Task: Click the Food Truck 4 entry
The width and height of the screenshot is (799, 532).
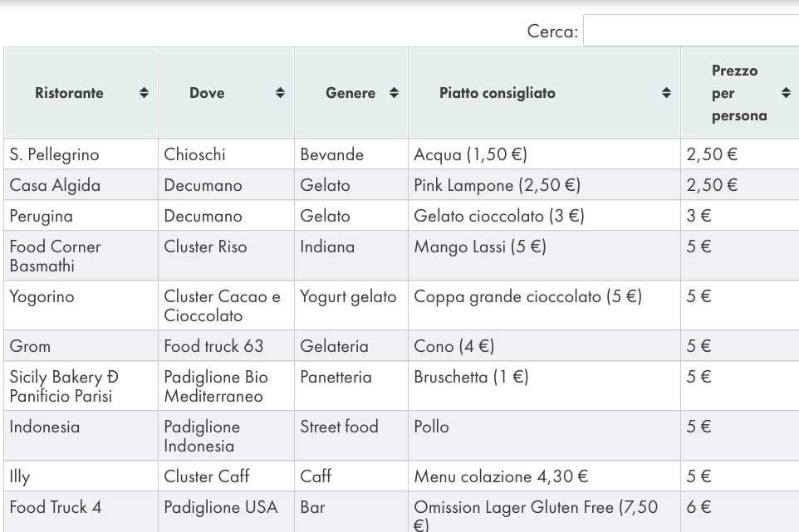Action: 56,507
